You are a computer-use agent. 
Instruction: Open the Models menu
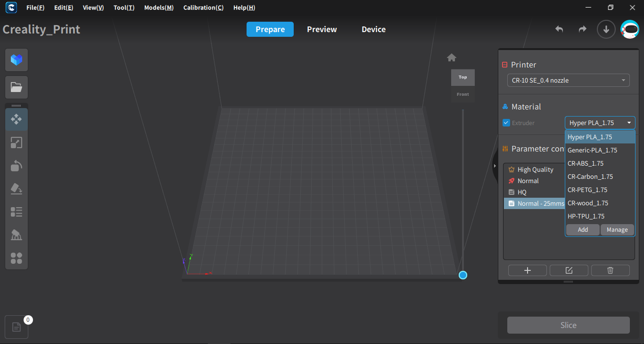pyautogui.click(x=159, y=8)
